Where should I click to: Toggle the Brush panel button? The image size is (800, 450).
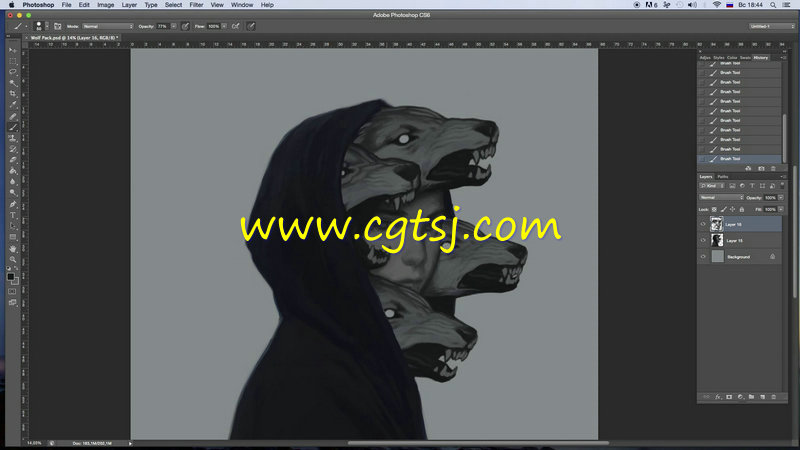[58, 26]
